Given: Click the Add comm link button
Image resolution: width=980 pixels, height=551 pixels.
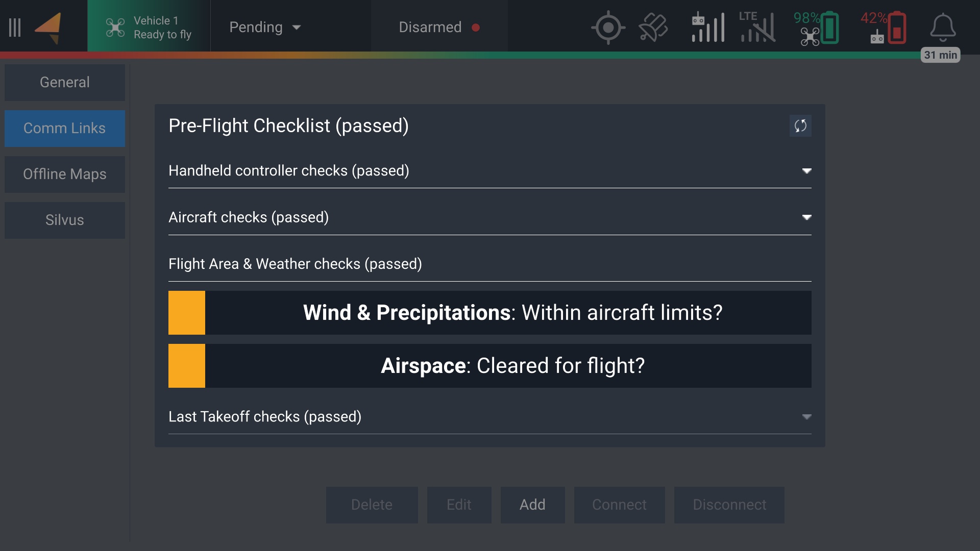Looking at the screenshot, I should 532,505.
